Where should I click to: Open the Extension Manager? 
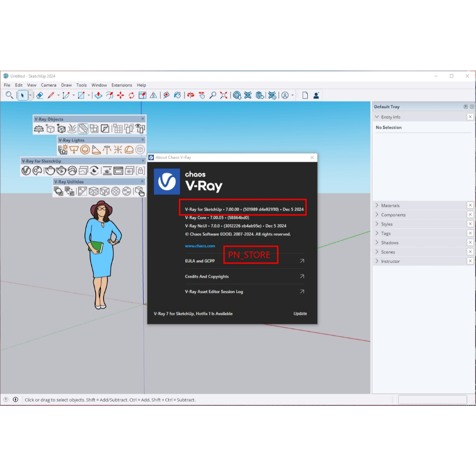click(x=272, y=95)
